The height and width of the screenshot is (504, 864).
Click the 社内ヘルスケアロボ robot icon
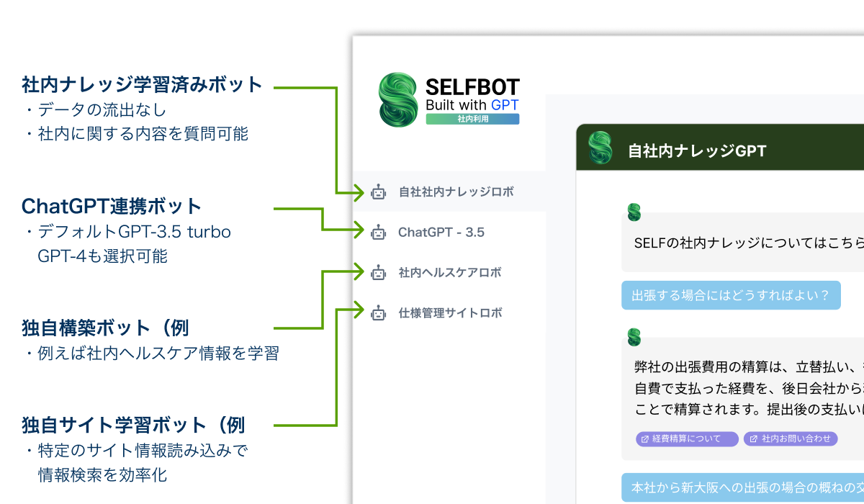point(379,272)
